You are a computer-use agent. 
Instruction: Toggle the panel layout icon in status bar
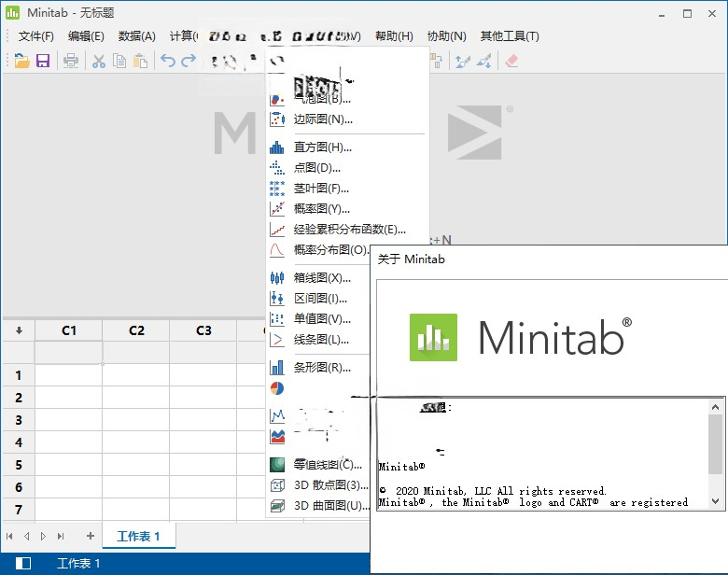(x=23, y=563)
